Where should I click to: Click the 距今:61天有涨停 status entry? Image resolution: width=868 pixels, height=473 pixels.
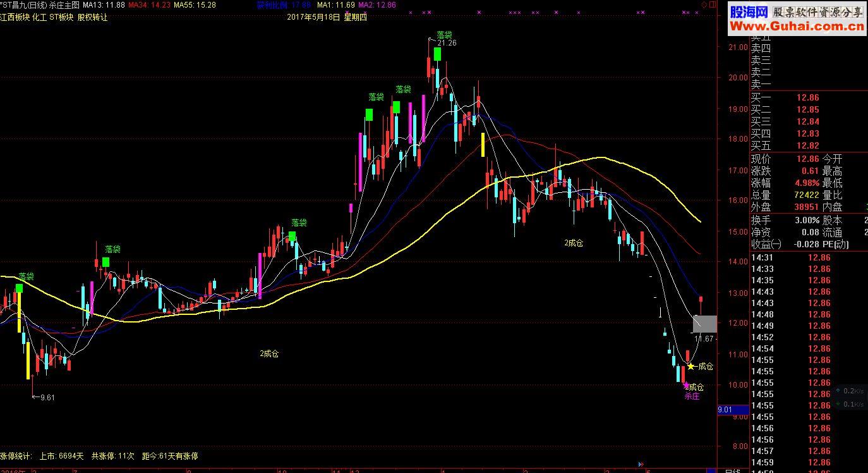click(x=170, y=456)
